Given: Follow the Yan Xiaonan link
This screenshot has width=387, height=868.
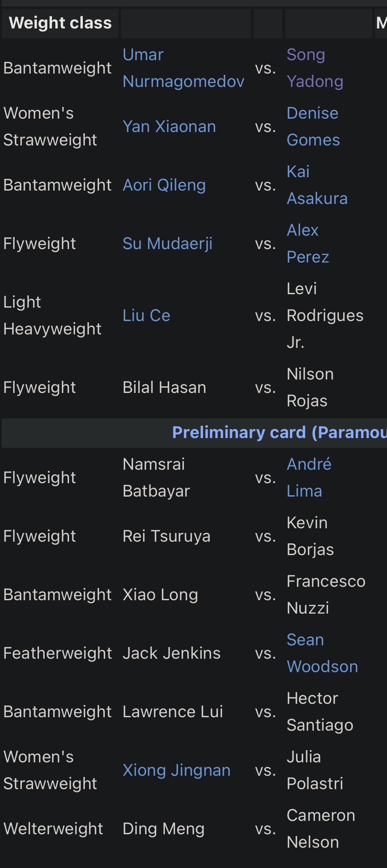Looking at the screenshot, I should [169, 126].
